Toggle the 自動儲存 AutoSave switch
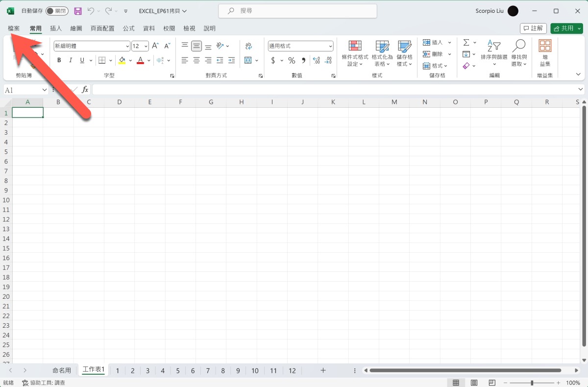 [57, 11]
